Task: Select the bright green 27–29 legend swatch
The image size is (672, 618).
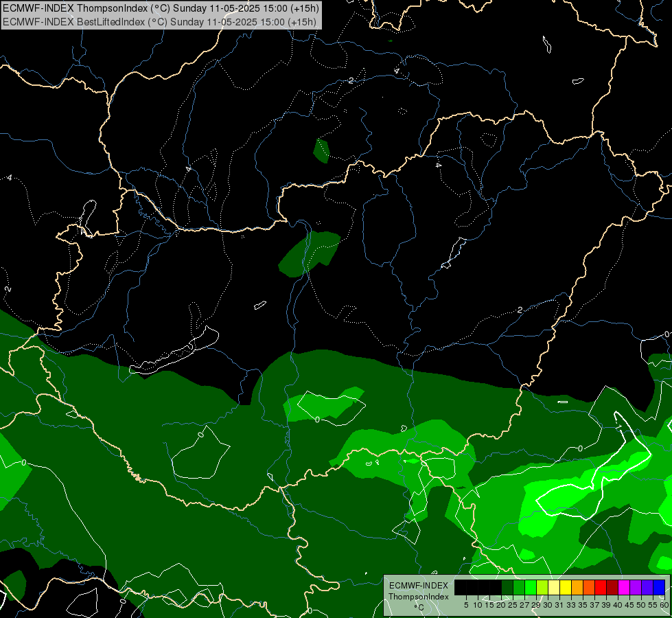Action: [531, 587]
